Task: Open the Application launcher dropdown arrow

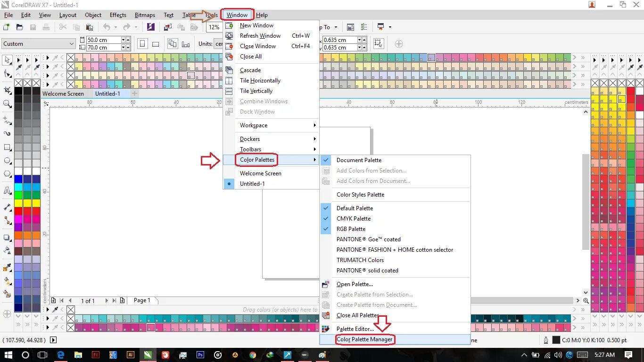Action: (x=390, y=27)
